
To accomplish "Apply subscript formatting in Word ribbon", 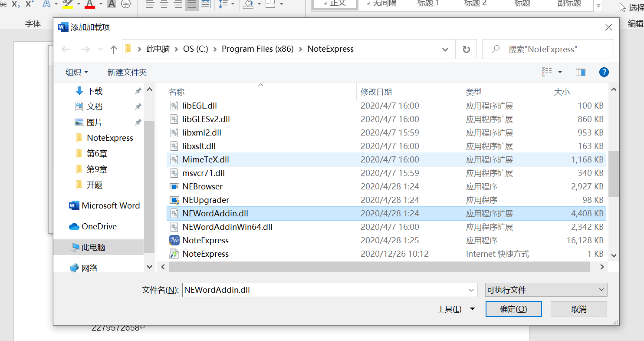I will click(16, 4).
